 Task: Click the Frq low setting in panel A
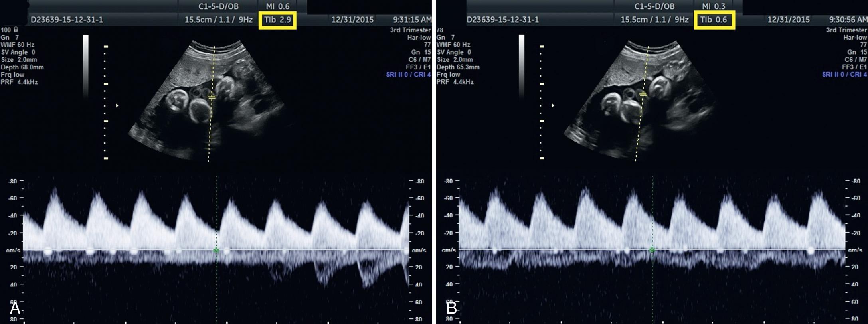[13, 75]
